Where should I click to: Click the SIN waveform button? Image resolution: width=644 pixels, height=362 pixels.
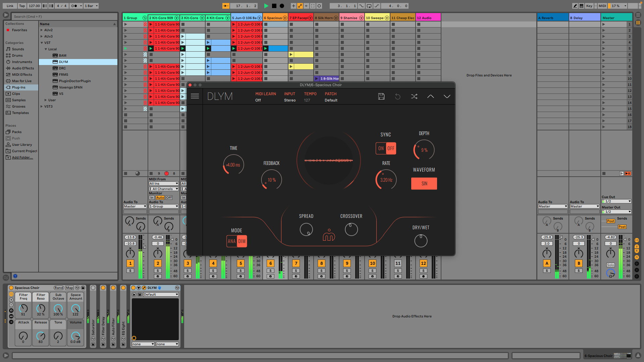click(x=424, y=183)
